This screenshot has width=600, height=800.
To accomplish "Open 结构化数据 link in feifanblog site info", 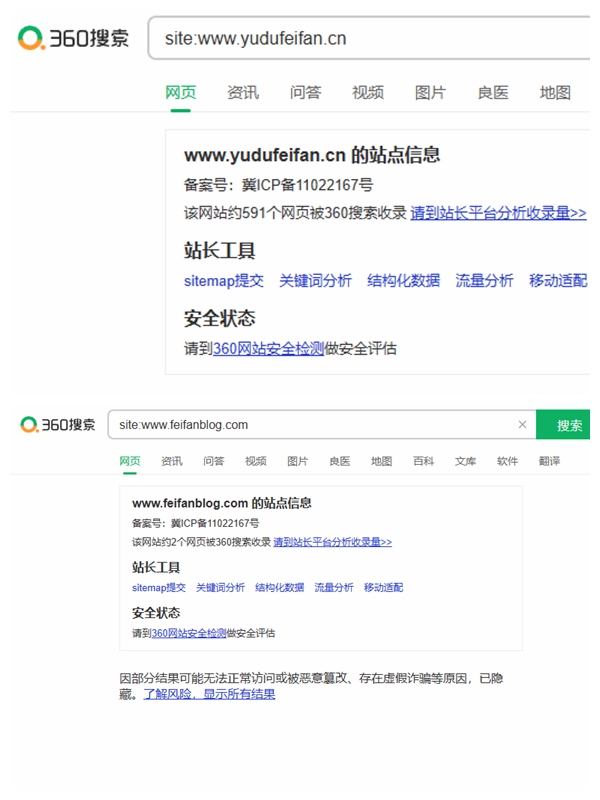I will click(x=280, y=588).
